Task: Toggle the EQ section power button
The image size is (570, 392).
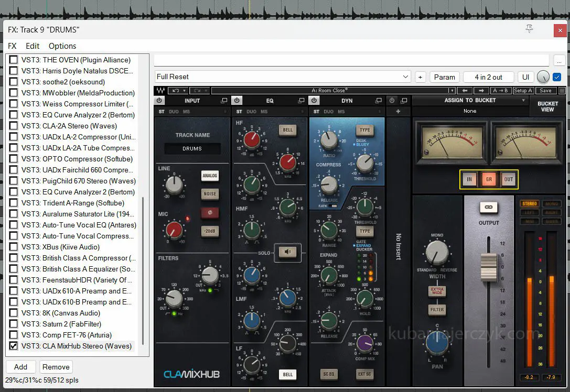Action: 237,101
